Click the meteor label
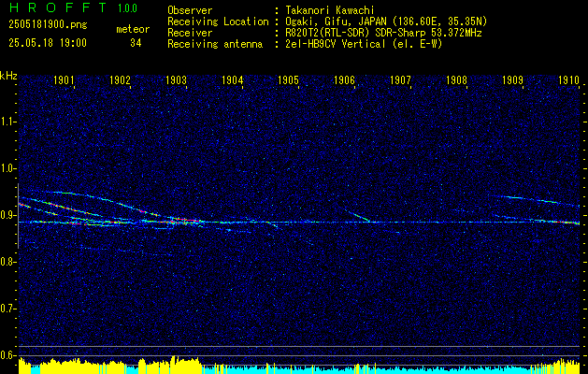This screenshot has width=588, height=374. click(133, 29)
